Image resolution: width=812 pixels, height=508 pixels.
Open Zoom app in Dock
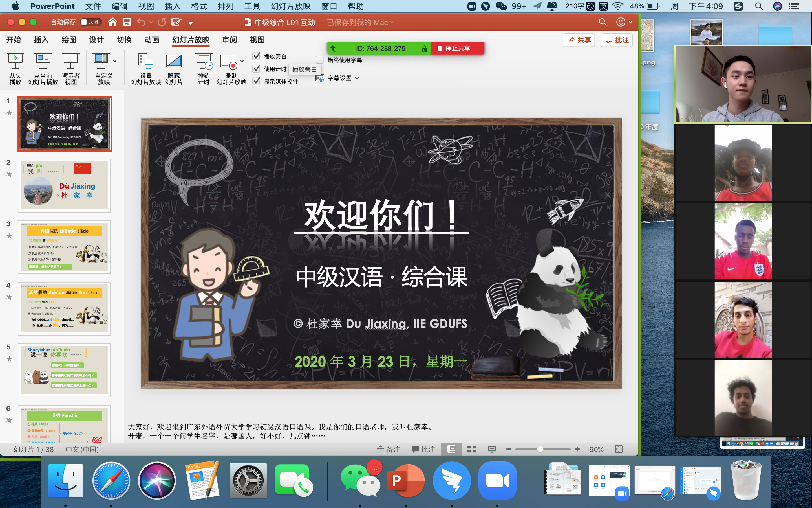click(x=497, y=480)
